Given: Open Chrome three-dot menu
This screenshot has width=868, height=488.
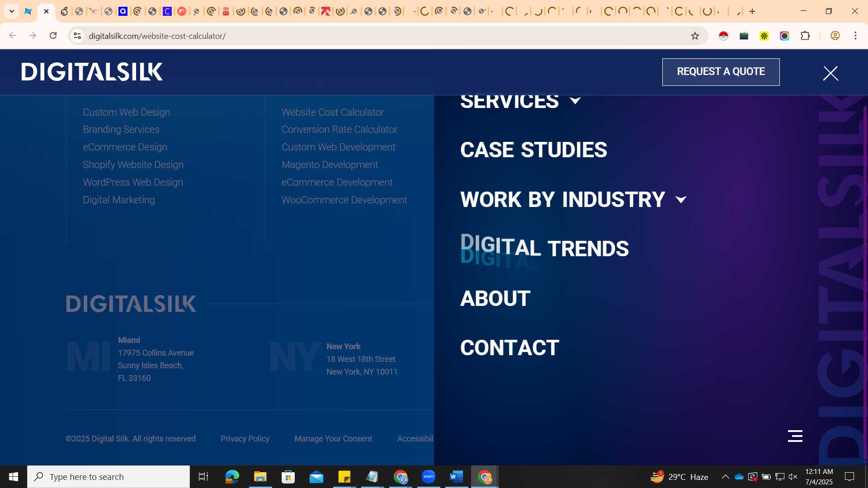Looking at the screenshot, I should click(x=855, y=36).
